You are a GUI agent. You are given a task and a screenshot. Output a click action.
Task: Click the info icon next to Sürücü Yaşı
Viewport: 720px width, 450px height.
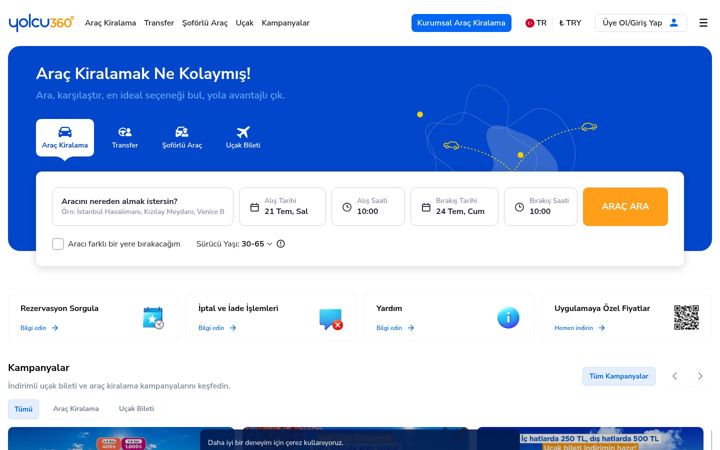(281, 244)
